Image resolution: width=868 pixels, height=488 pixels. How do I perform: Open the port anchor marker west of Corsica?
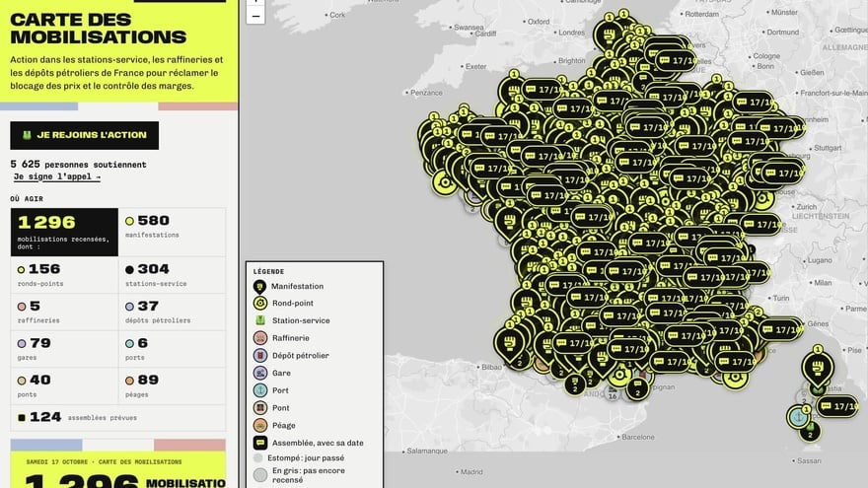point(798,417)
